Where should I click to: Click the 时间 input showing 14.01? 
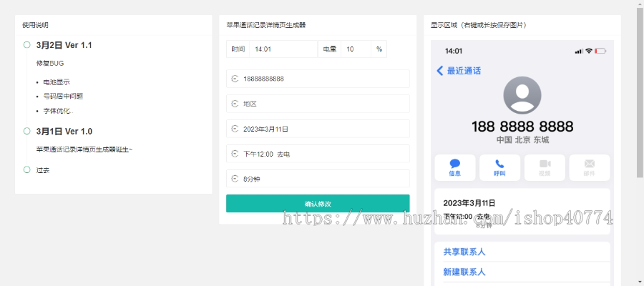coord(283,49)
